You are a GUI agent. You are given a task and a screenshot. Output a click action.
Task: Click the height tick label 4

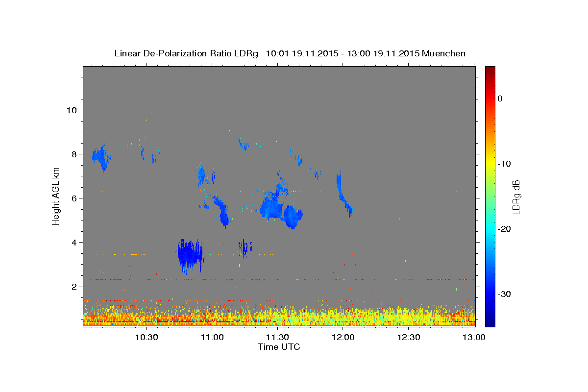75,242
